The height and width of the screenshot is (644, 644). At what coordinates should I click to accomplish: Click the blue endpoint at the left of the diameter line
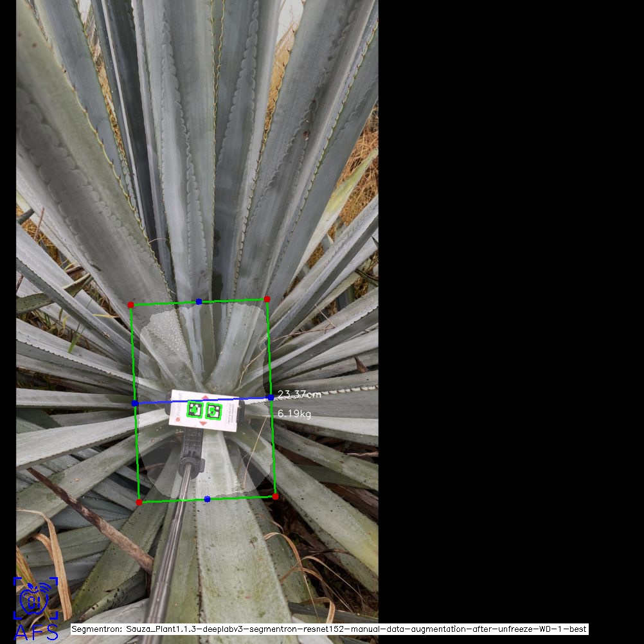[135, 404]
